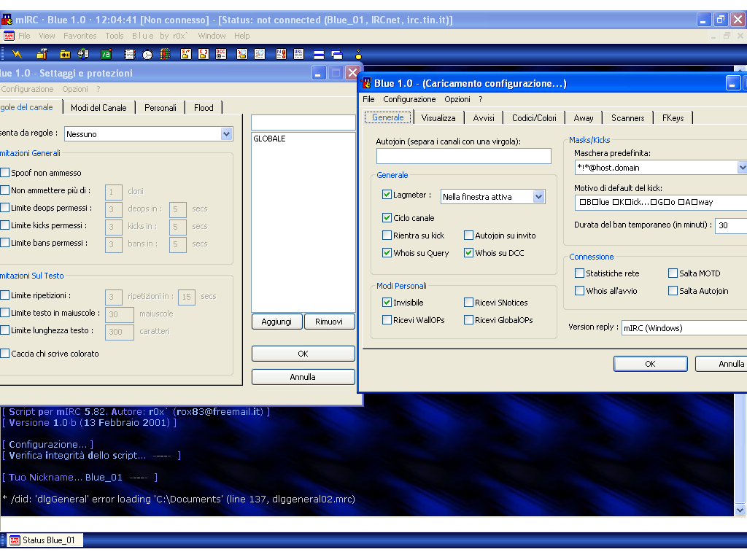Click into the Autojoin channels text field
The height and width of the screenshot is (560, 747).
(x=463, y=156)
